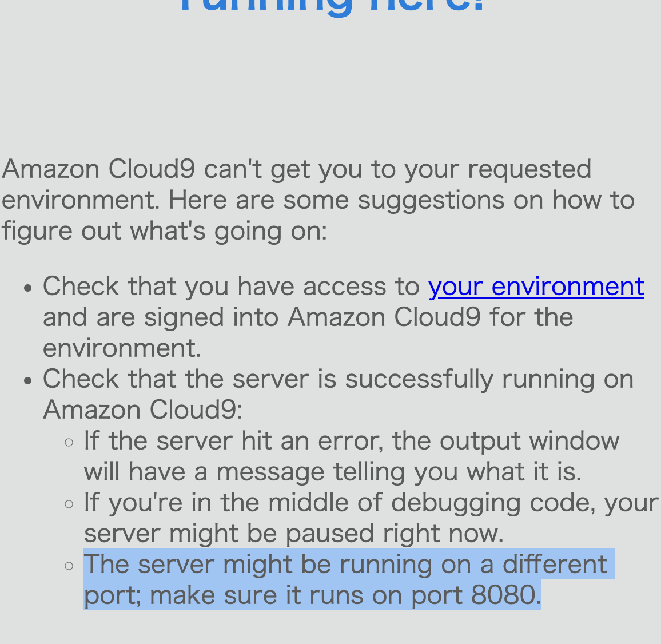
Task: Click 'Check that the server is successfully running' text
Action: pos(338,379)
